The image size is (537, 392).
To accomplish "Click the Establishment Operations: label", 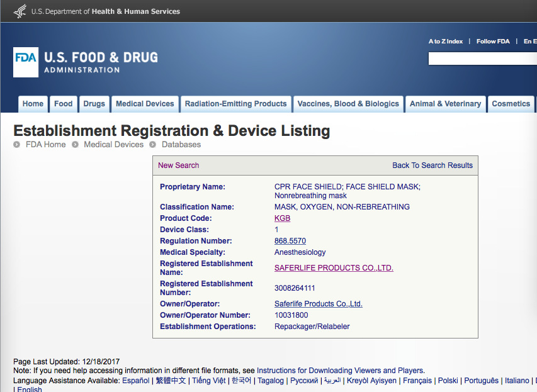I will (x=208, y=327).
